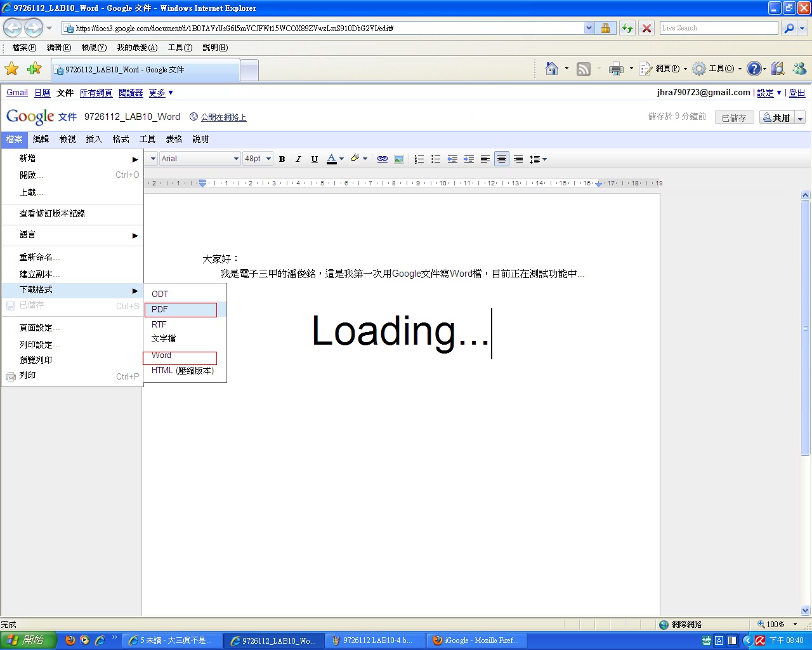Screen dimensions: 812x650
Task: Open the 日曆 calendar link
Action: coord(43,93)
